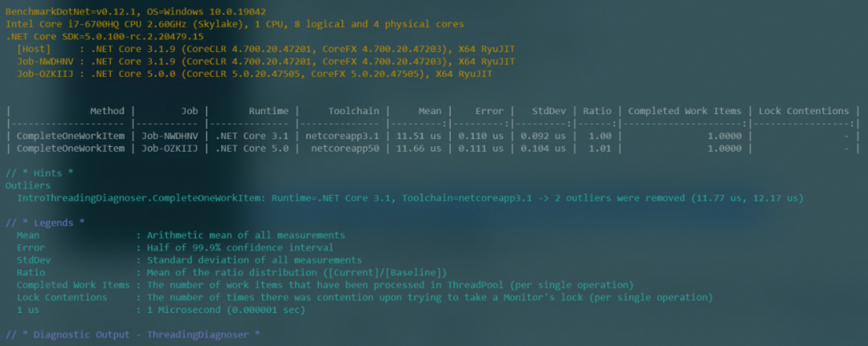Click the Mean column header

tap(429, 111)
